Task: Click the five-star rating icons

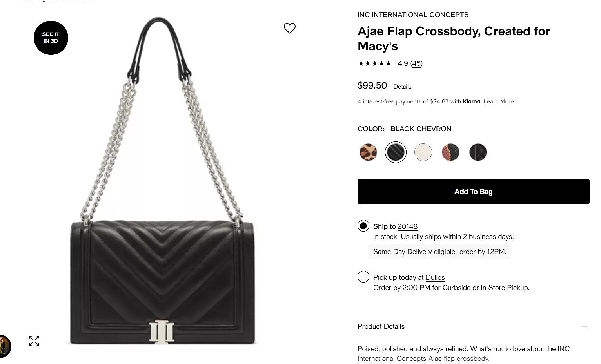Action: pos(374,63)
